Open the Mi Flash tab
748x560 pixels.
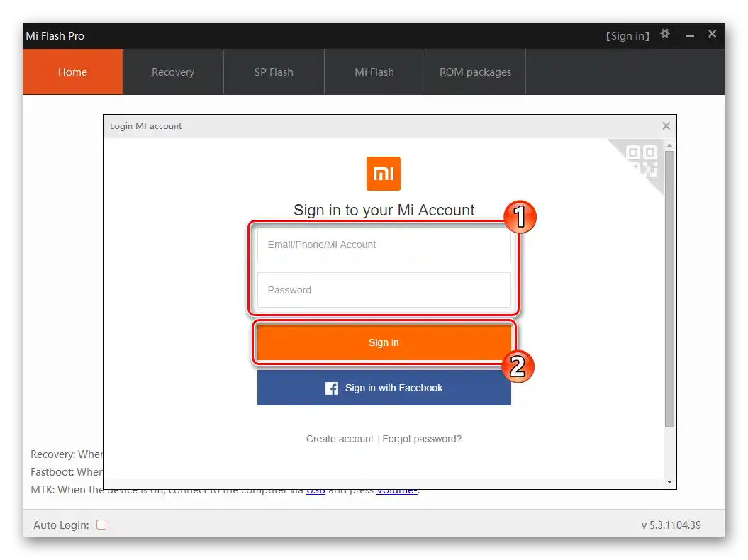pos(374,72)
